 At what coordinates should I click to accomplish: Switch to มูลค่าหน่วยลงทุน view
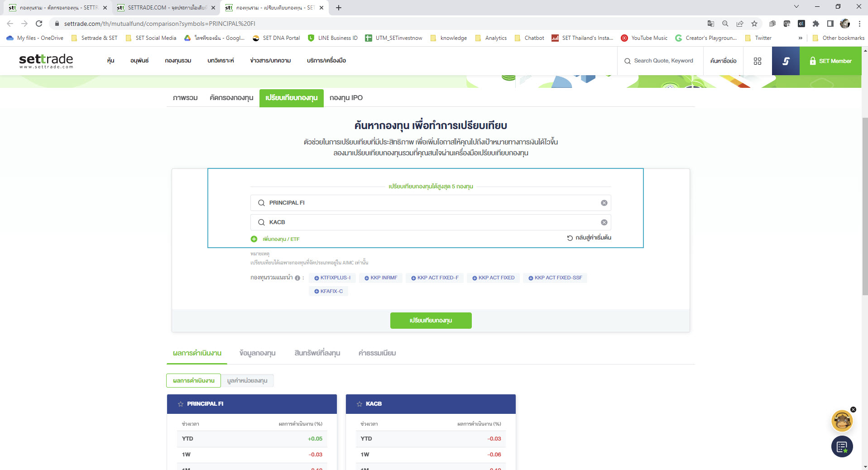click(x=247, y=380)
